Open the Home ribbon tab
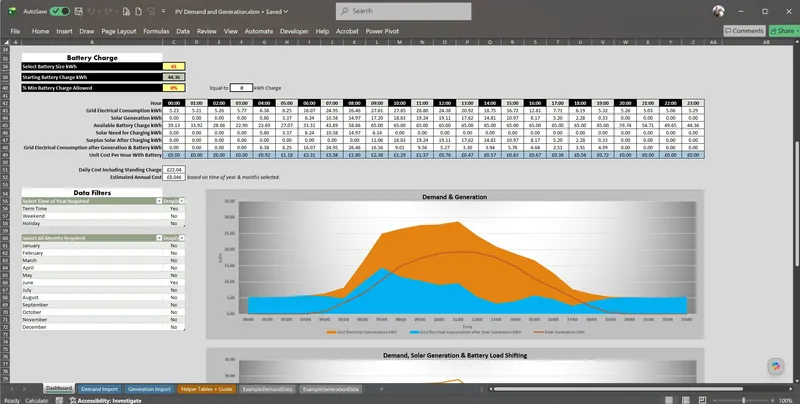Viewport: 800px width, 404px height. [x=40, y=31]
